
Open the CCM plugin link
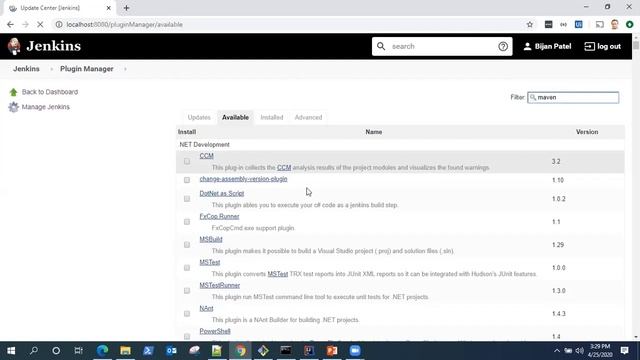click(x=207, y=156)
